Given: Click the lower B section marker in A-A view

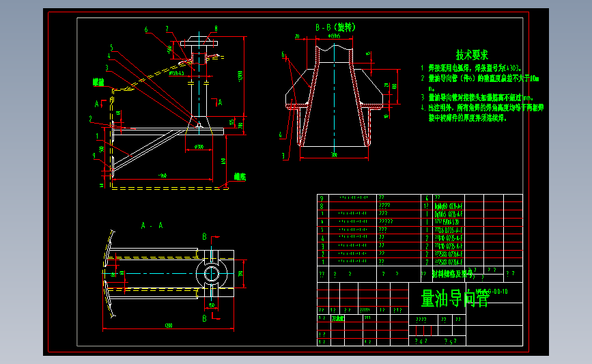Looking at the screenshot, I should tap(204, 318).
